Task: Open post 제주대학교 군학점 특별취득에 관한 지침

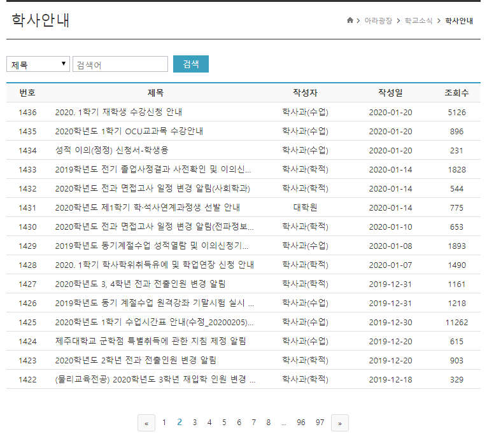Action: [x=151, y=342]
